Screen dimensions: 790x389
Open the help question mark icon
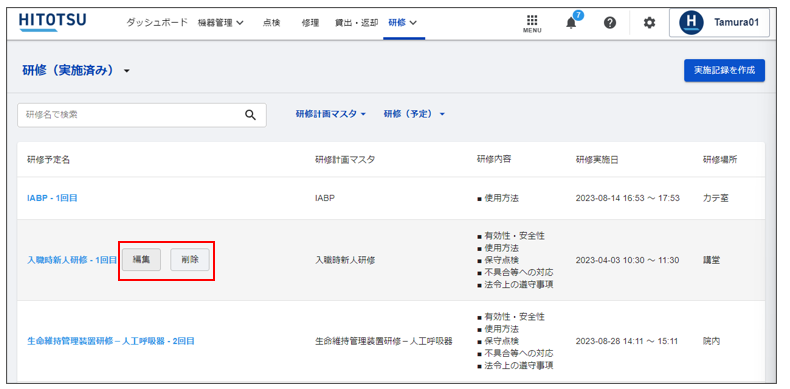coord(610,23)
